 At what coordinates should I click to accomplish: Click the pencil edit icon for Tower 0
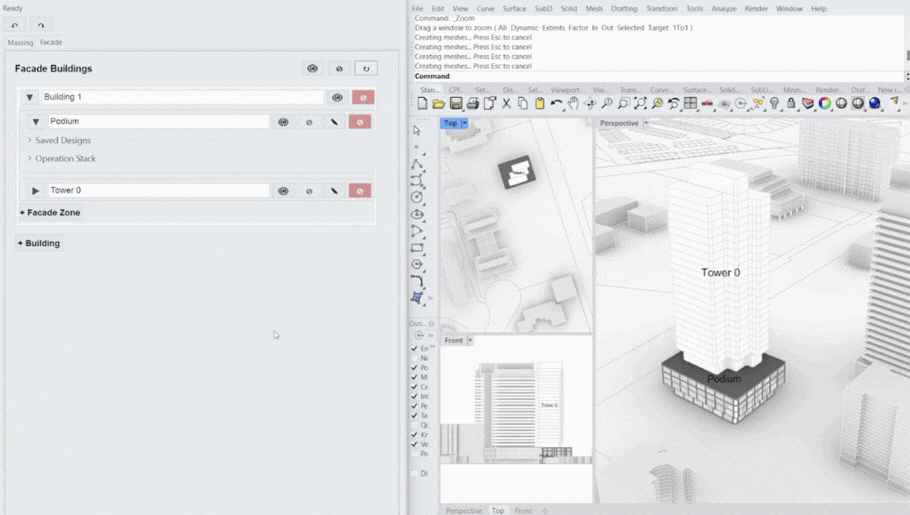click(334, 191)
